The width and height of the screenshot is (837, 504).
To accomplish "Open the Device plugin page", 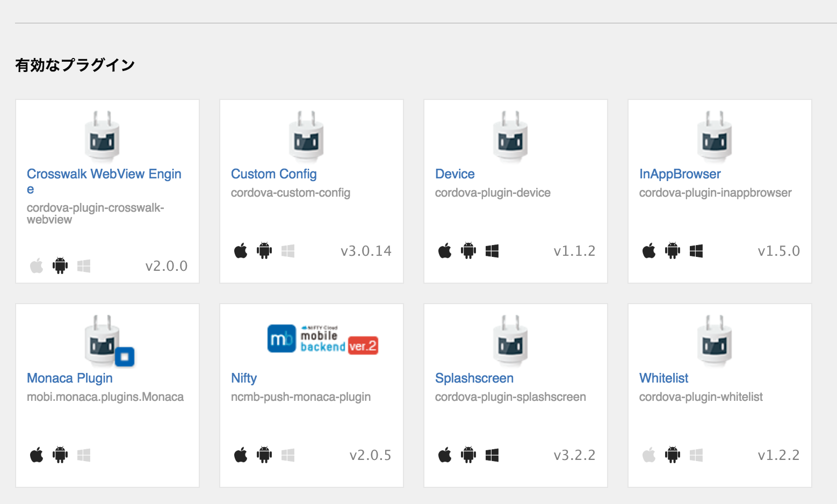I will [454, 174].
